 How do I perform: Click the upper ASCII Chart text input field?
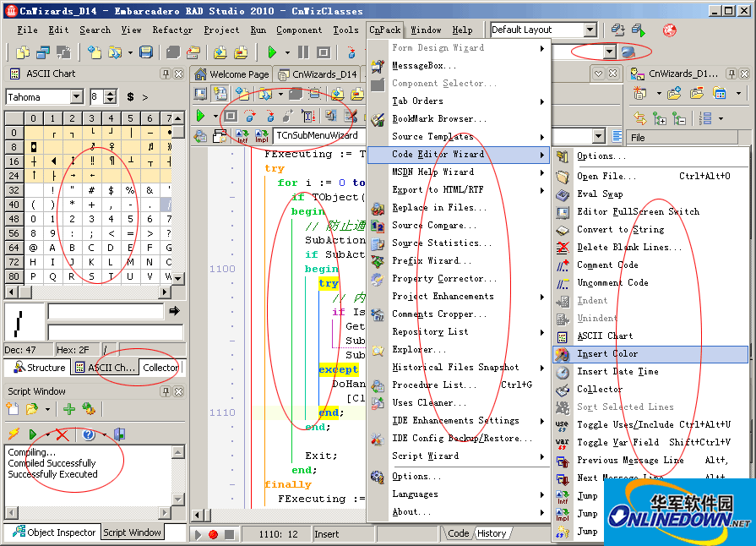point(106,312)
